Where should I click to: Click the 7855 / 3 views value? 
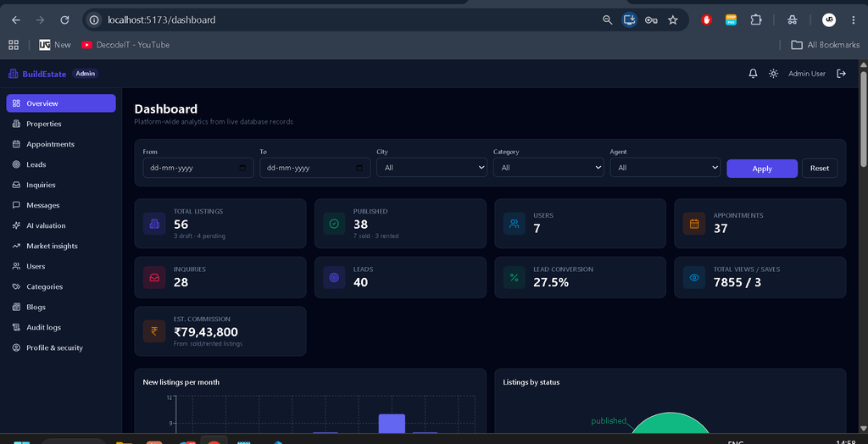tap(737, 282)
